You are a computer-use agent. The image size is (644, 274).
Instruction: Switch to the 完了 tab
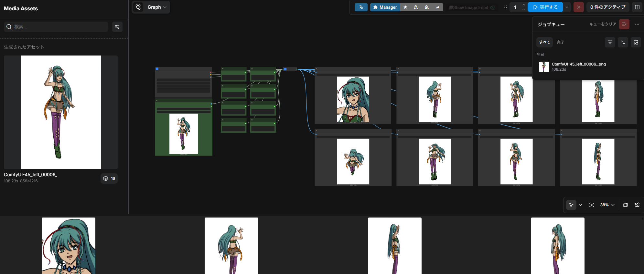click(x=560, y=42)
